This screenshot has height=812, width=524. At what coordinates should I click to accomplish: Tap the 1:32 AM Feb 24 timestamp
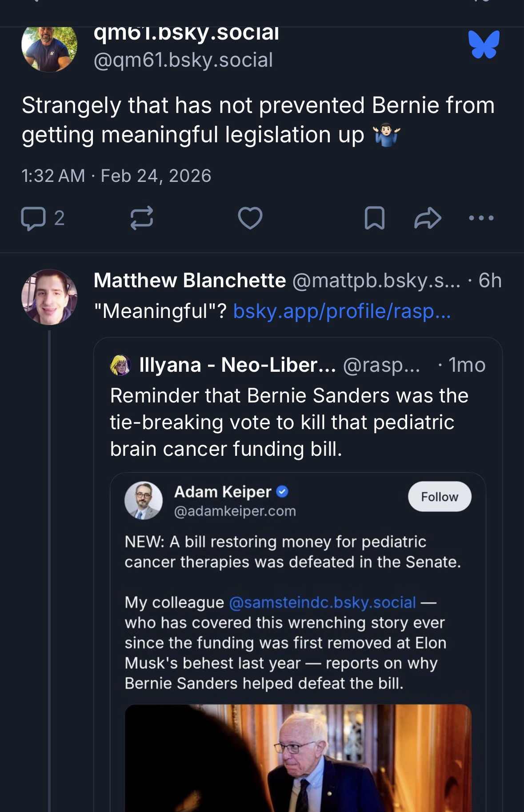tap(116, 176)
